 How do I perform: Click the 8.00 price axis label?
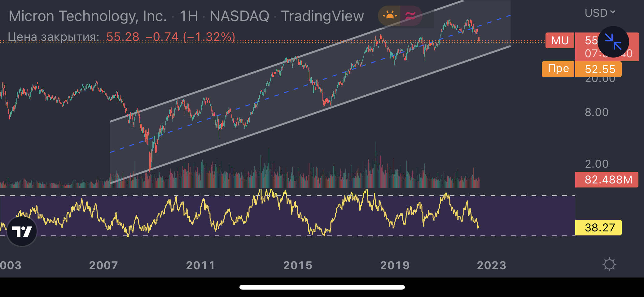pos(597,112)
